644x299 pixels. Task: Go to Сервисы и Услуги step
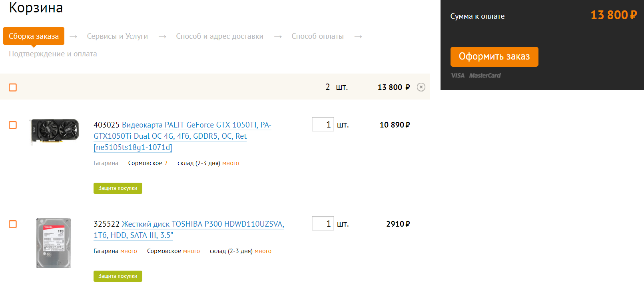click(117, 36)
